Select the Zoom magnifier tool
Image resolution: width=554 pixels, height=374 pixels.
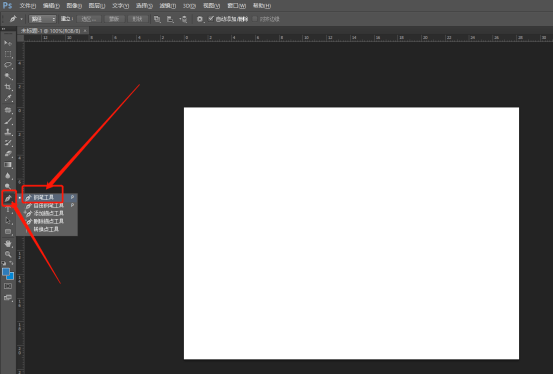point(8,254)
